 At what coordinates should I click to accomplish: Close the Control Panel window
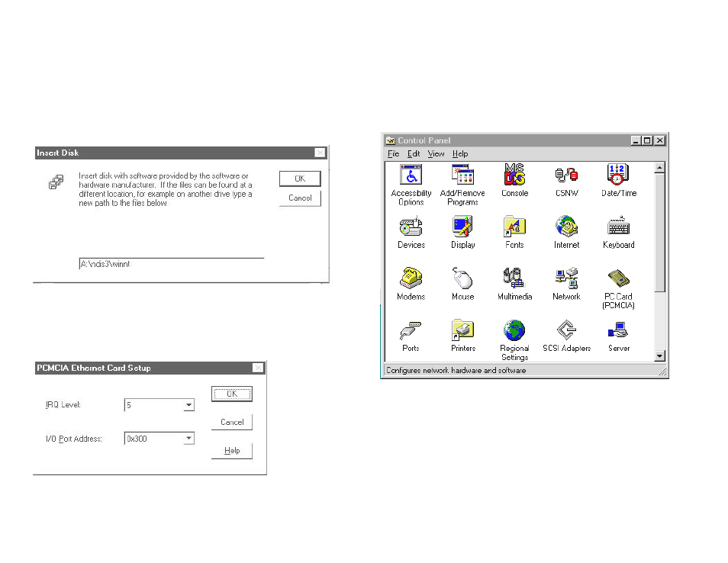[x=660, y=140]
